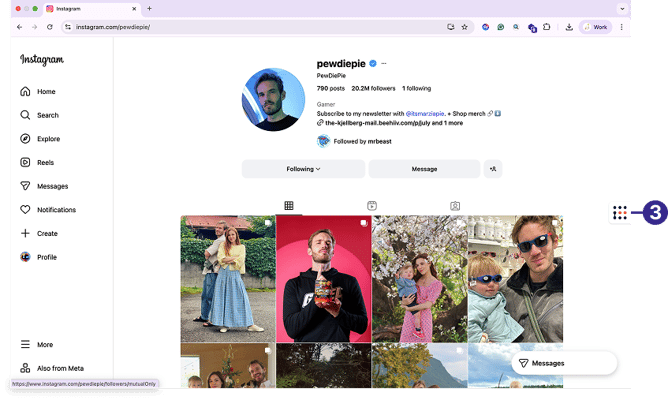The image size is (668, 400).
Task: Click the colored dots grid widget icon
Action: click(x=620, y=213)
